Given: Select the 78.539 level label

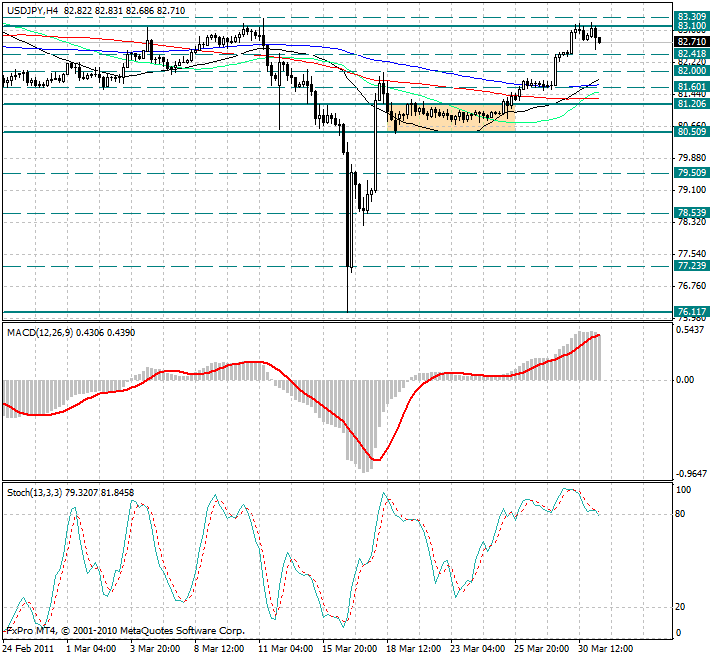Looking at the screenshot, I should pos(691,213).
